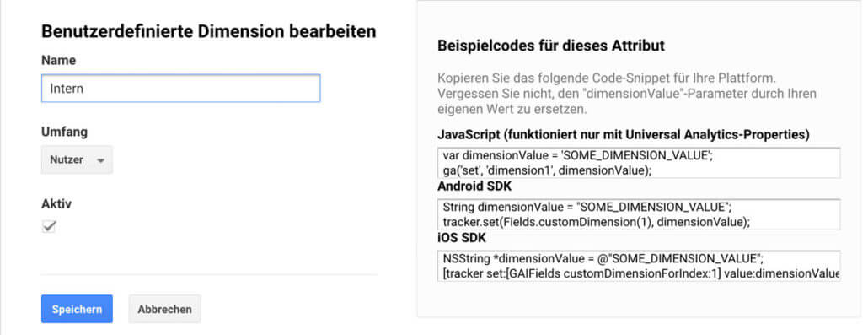
Task: Click the small arrow beside Nutzer
Action: pos(100,160)
